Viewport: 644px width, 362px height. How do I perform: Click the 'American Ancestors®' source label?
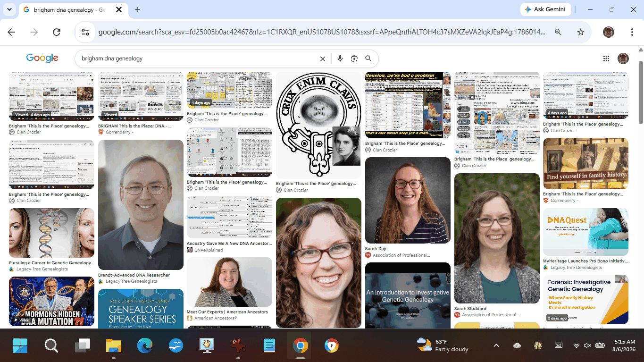(x=216, y=319)
